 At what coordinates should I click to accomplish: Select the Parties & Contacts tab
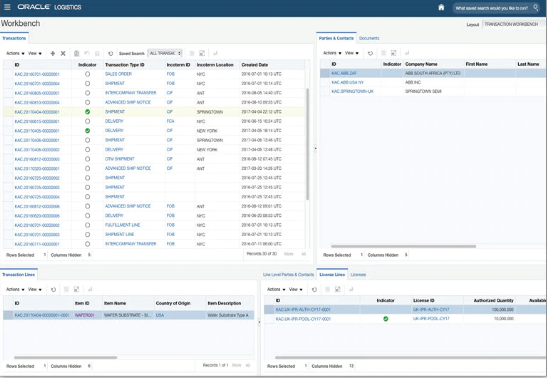336,38
